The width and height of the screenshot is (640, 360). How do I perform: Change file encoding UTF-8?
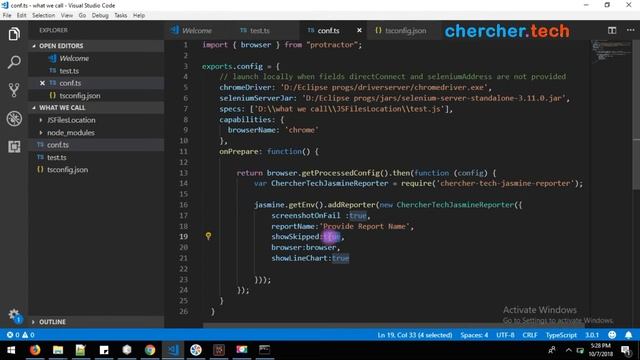point(505,335)
